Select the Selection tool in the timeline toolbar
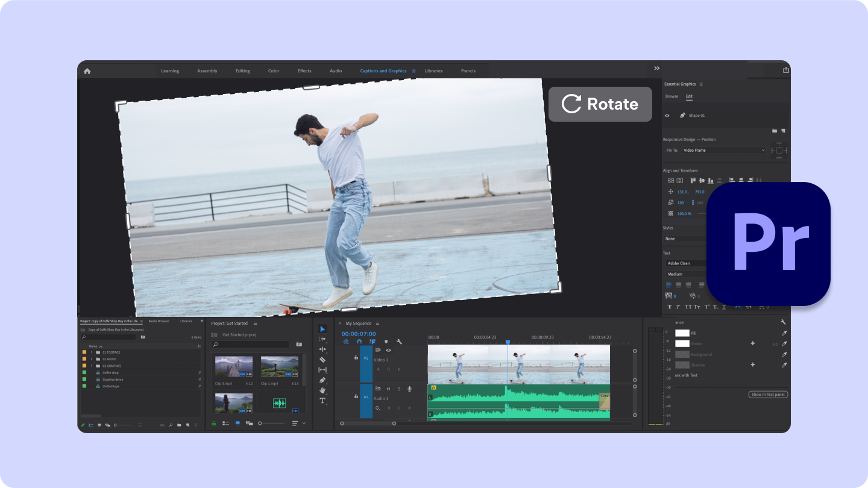Image resolution: width=868 pixels, height=488 pixels. (x=323, y=328)
